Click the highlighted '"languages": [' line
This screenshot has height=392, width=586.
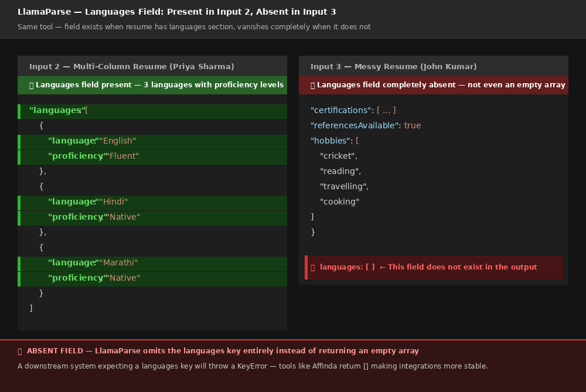(152, 112)
